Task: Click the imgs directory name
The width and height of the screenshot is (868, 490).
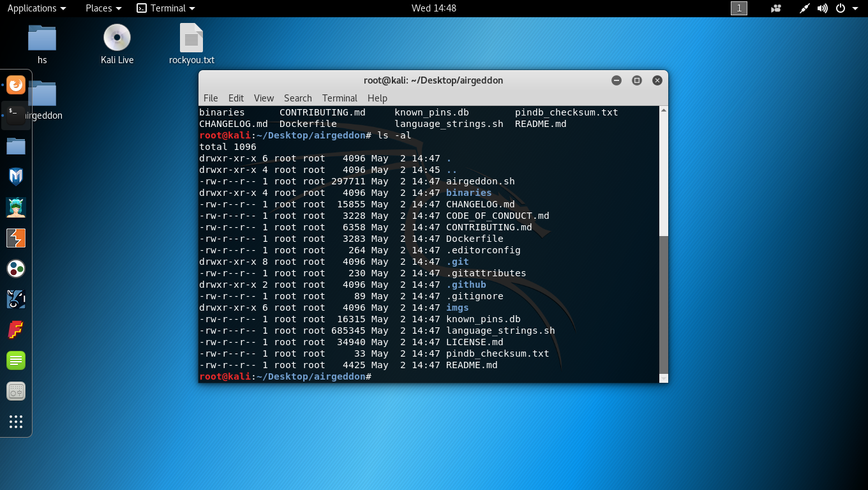Action: (x=458, y=308)
